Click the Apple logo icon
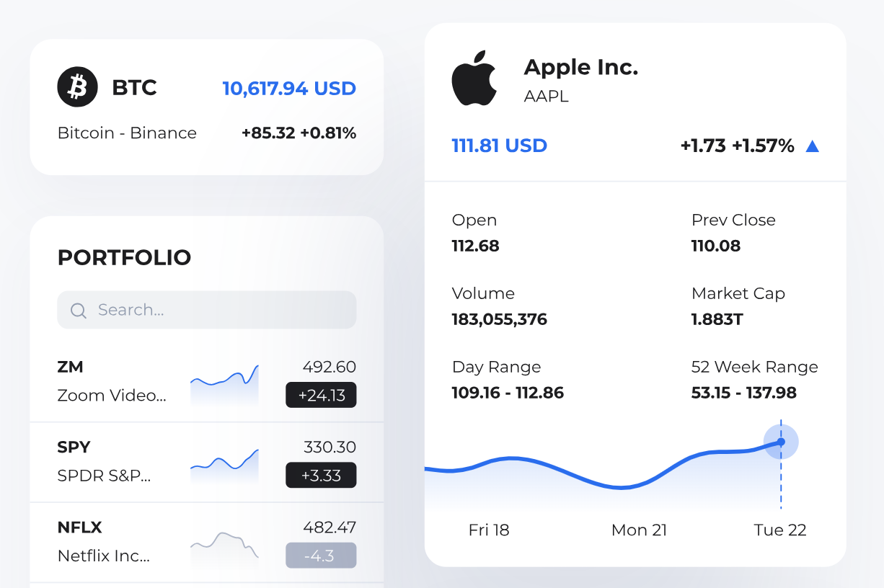 click(x=474, y=79)
